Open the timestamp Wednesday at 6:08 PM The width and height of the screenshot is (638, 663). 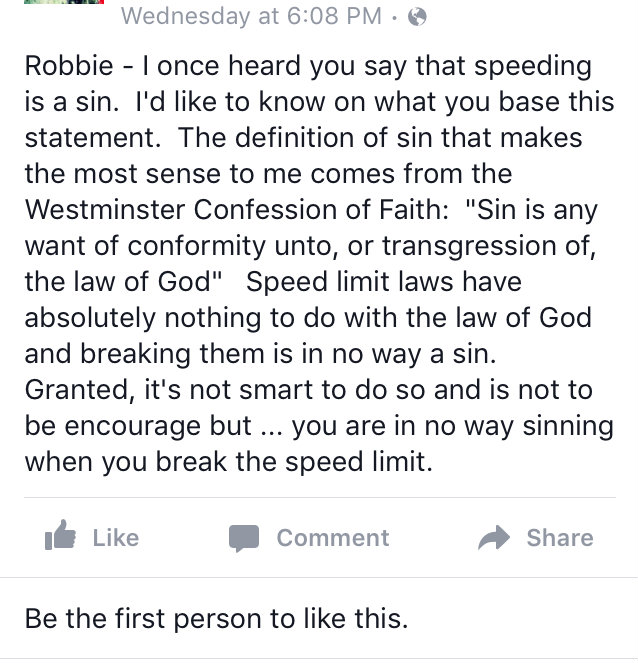(251, 16)
